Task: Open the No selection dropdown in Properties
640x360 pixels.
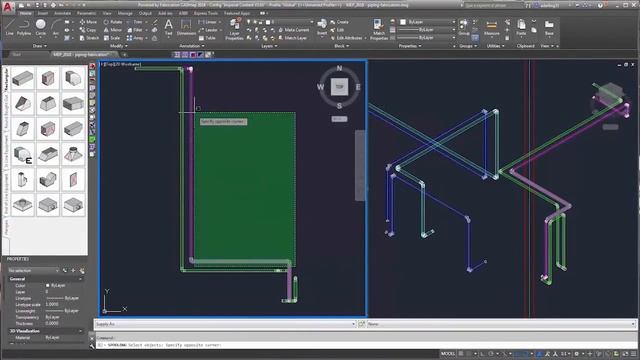Action: [x=33, y=271]
